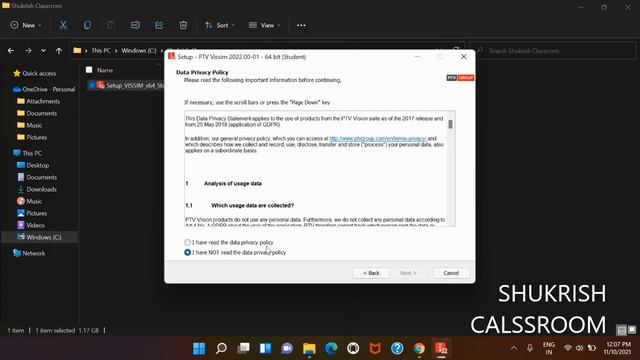
Task: Click the microphone tray icon
Action: [530, 348]
